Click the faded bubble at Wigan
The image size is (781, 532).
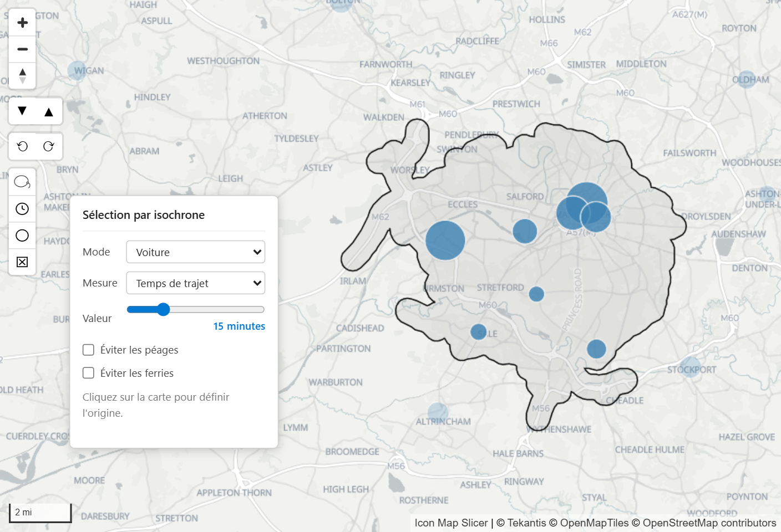[x=77, y=70]
